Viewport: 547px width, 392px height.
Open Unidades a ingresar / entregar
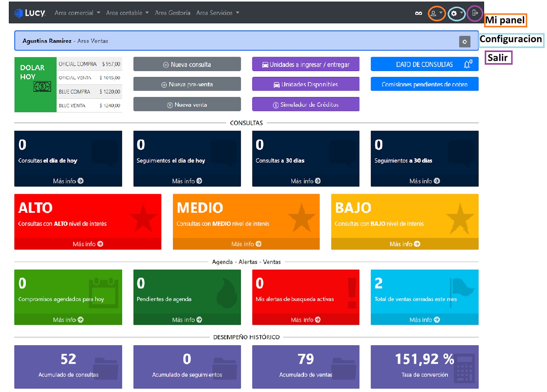[306, 64]
